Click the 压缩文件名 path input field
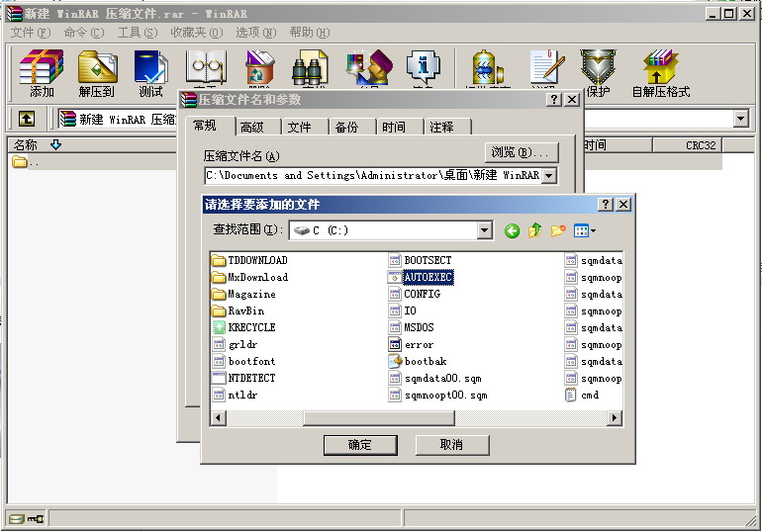This screenshot has height=532, width=762. click(x=373, y=176)
